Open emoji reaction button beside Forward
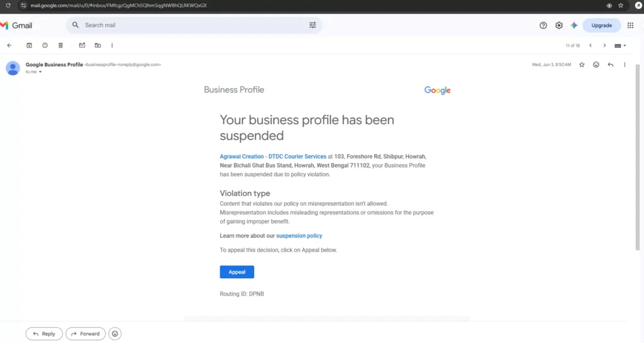Viewport: 644px width, 343px height. pyautogui.click(x=115, y=334)
